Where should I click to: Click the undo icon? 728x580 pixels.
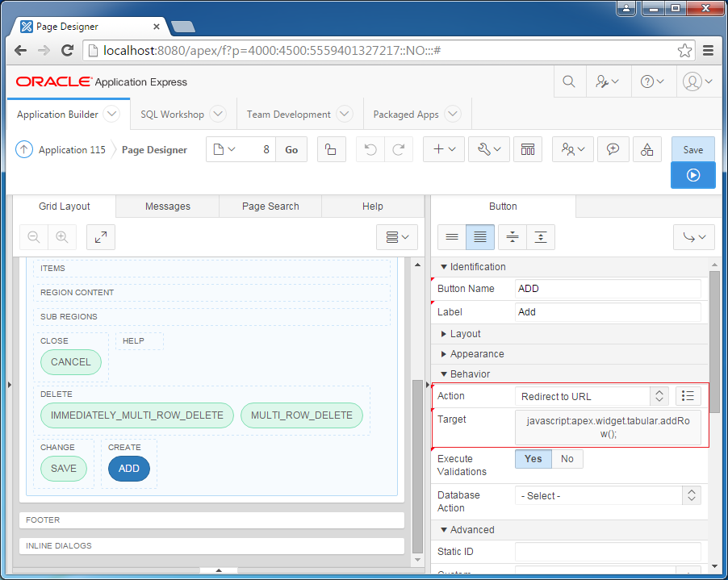(x=370, y=149)
